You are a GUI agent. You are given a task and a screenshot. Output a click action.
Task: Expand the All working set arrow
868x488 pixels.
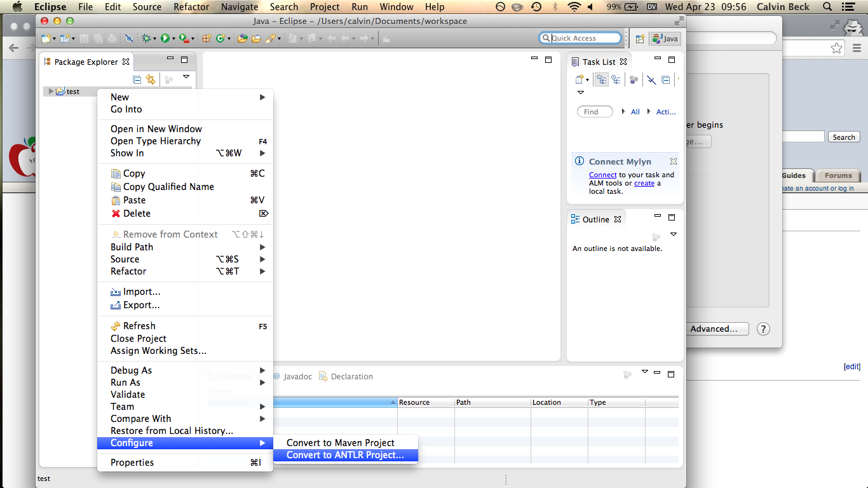623,112
